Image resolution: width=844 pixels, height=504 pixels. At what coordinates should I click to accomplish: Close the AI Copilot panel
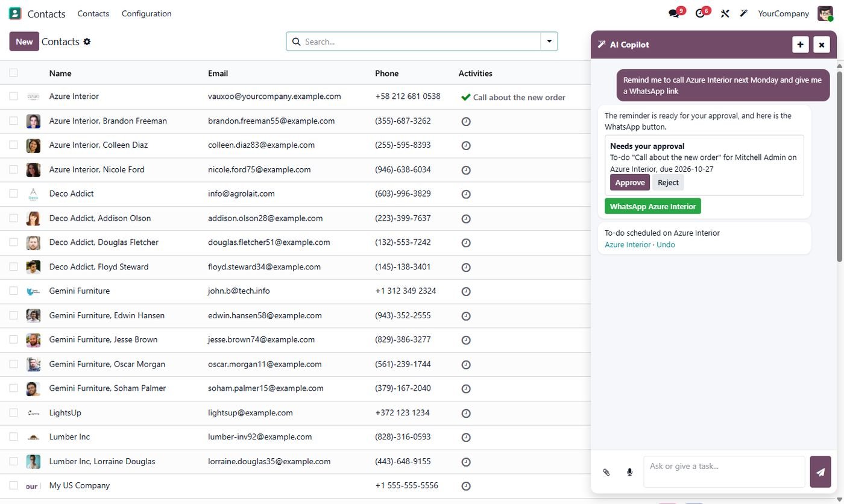(x=821, y=45)
